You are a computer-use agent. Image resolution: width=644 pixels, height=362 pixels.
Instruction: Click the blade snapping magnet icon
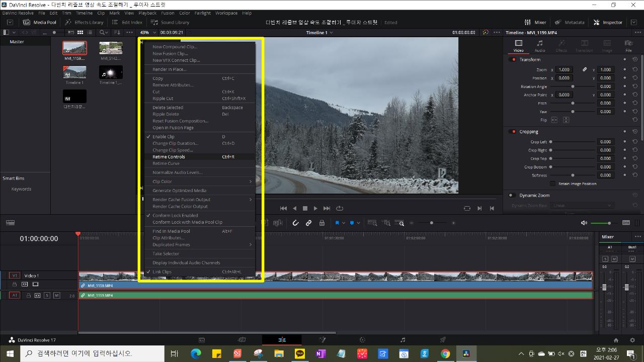tap(295, 223)
